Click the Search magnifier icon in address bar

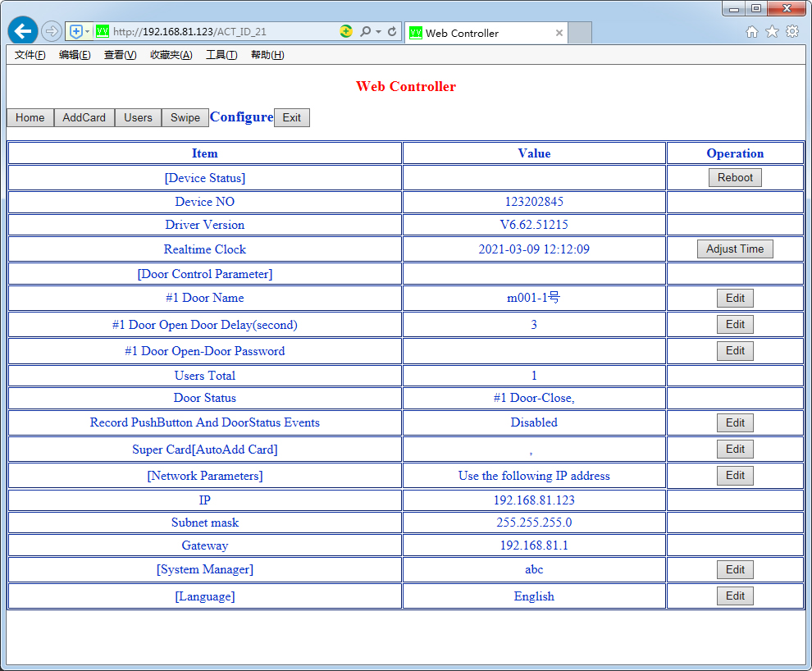pos(365,32)
